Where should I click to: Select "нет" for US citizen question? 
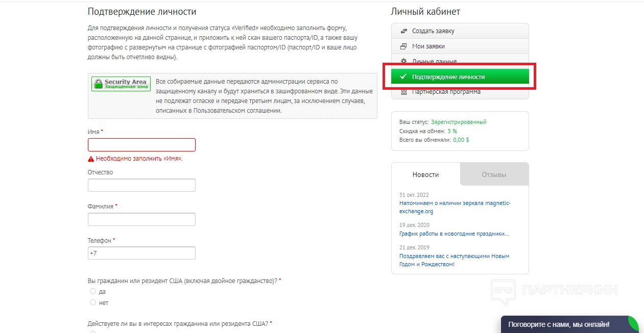pyautogui.click(x=93, y=303)
